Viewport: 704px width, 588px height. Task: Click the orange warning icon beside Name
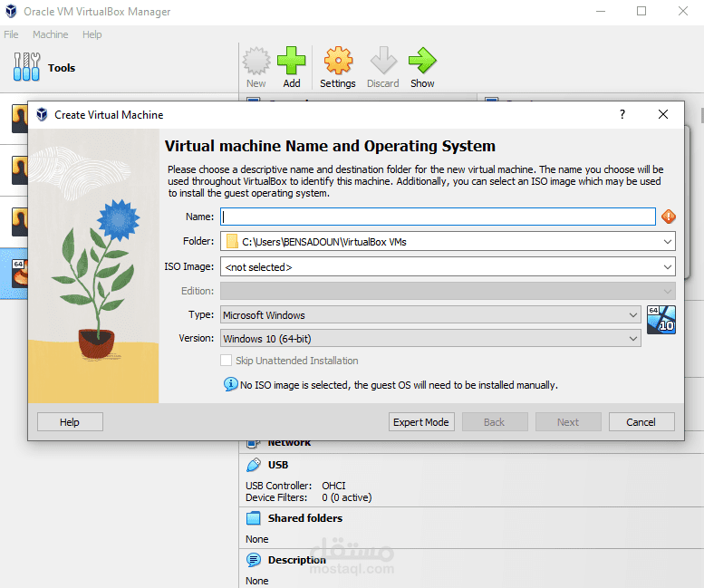click(668, 217)
